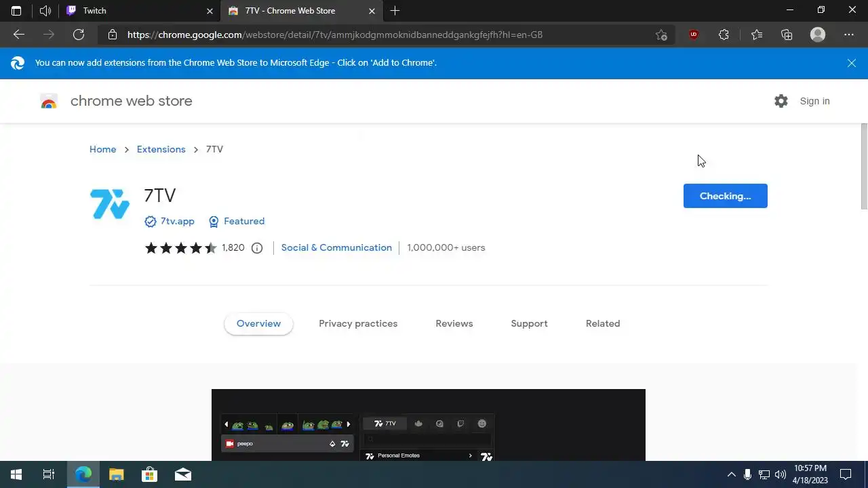Open the profile avatar menu

(x=818, y=35)
